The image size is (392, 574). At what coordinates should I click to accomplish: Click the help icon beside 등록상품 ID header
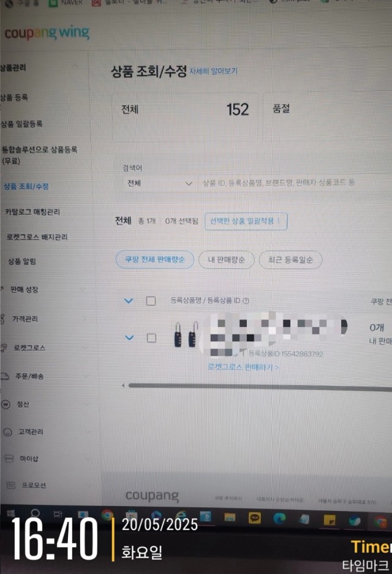point(246,301)
